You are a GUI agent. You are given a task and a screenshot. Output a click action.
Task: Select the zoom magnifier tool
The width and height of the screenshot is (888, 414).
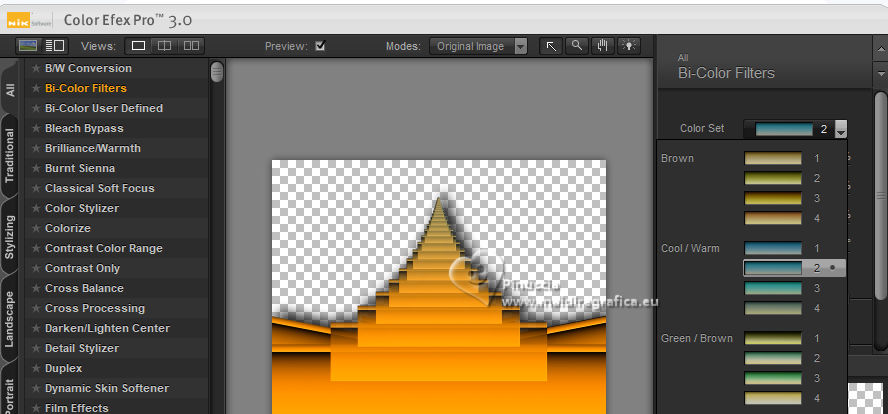577,46
